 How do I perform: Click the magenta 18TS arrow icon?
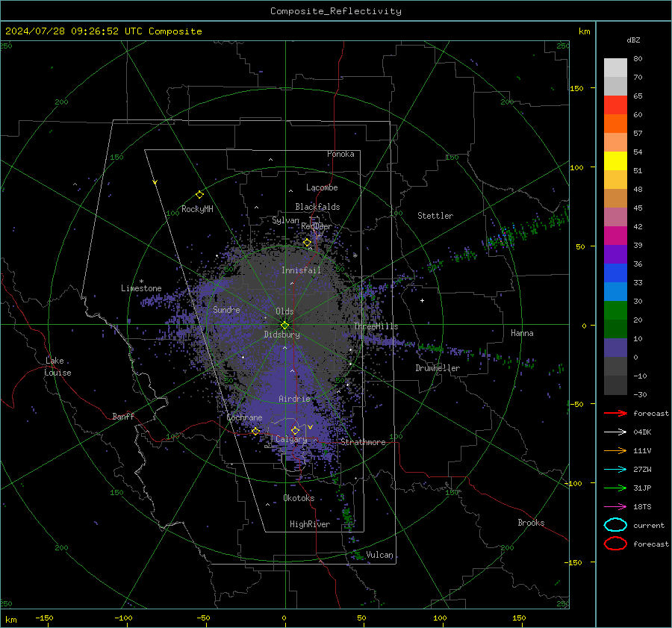tap(615, 507)
